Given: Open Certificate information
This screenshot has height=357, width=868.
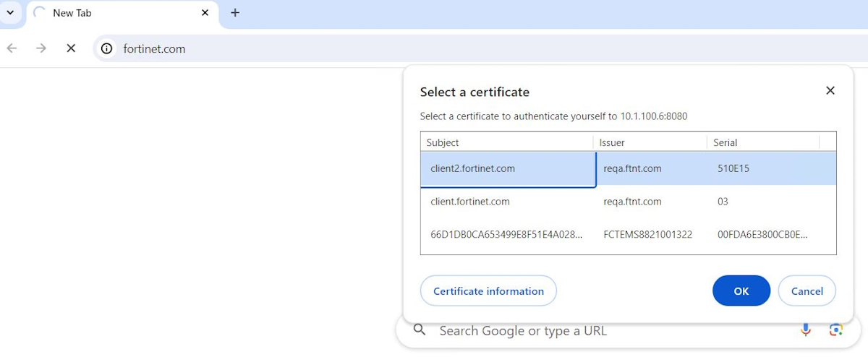Looking at the screenshot, I should point(488,291).
